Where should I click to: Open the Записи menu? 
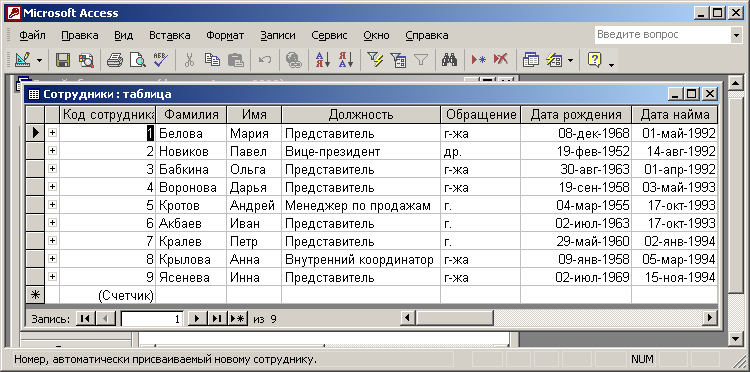click(x=278, y=35)
